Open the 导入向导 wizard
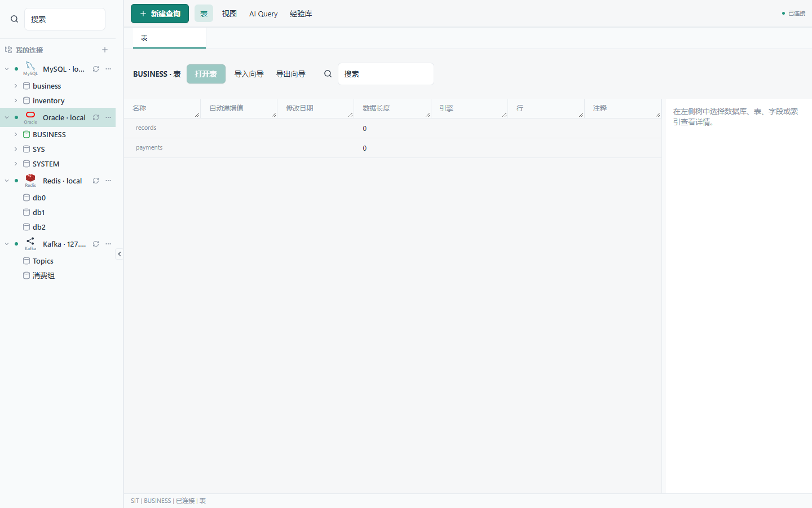Viewport: 812px width, 508px height. (249, 74)
